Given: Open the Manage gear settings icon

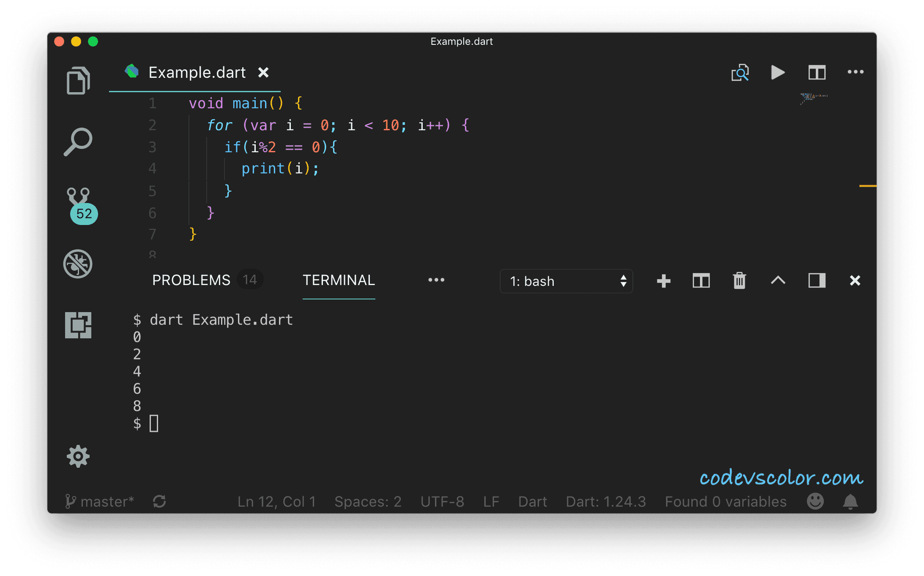Looking at the screenshot, I should [78, 456].
